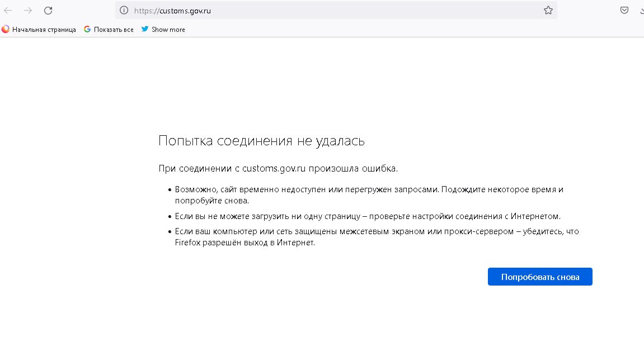This screenshot has width=644, height=342.
Task: Save page to Pocket
Action: point(624,10)
